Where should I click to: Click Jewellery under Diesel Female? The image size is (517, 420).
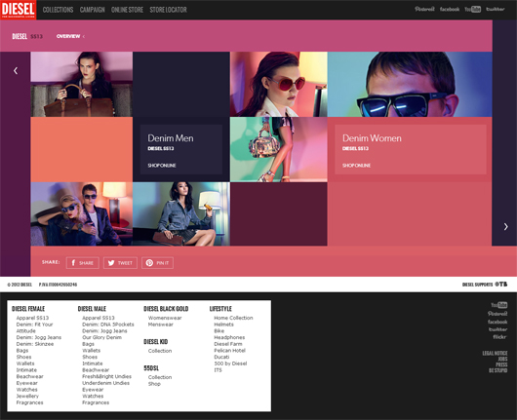27,396
